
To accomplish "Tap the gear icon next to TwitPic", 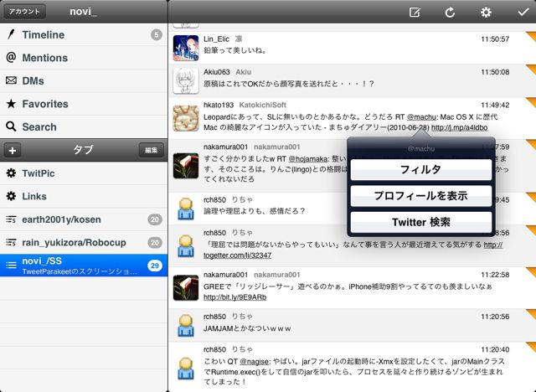I will (x=11, y=173).
